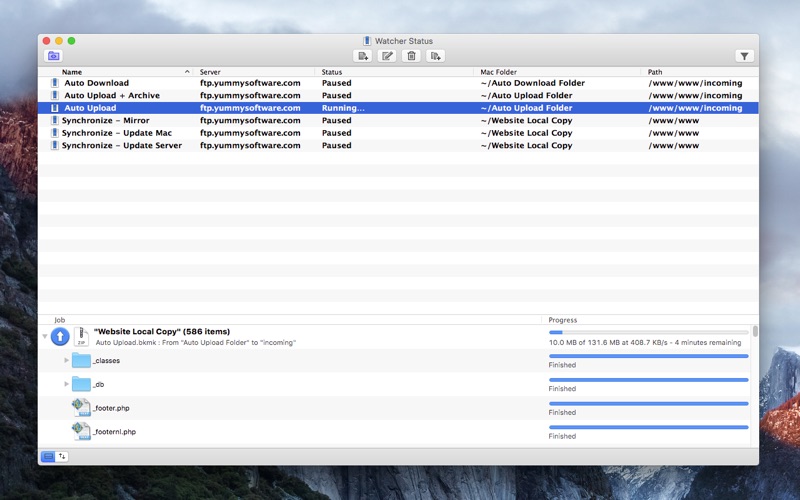Click the blue upload arrow icon
The height and width of the screenshot is (500, 800).
point(60,337)
